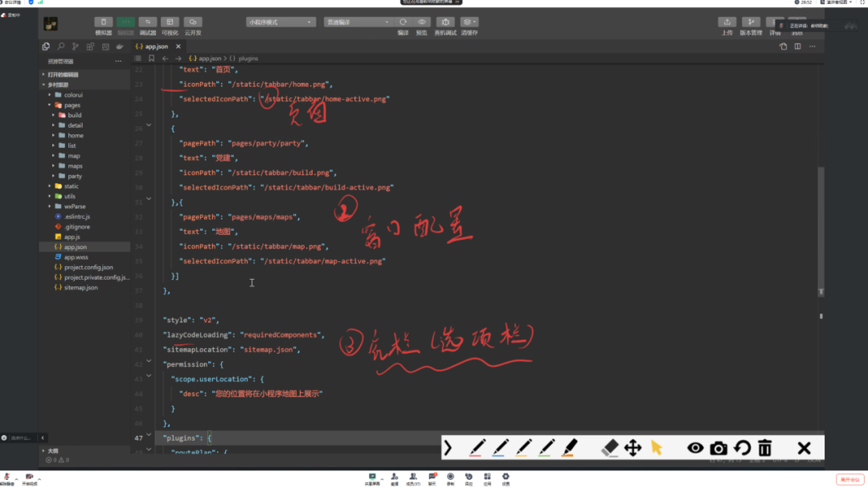Open the Search magnifier icon in sidebar

click(61, 47)
